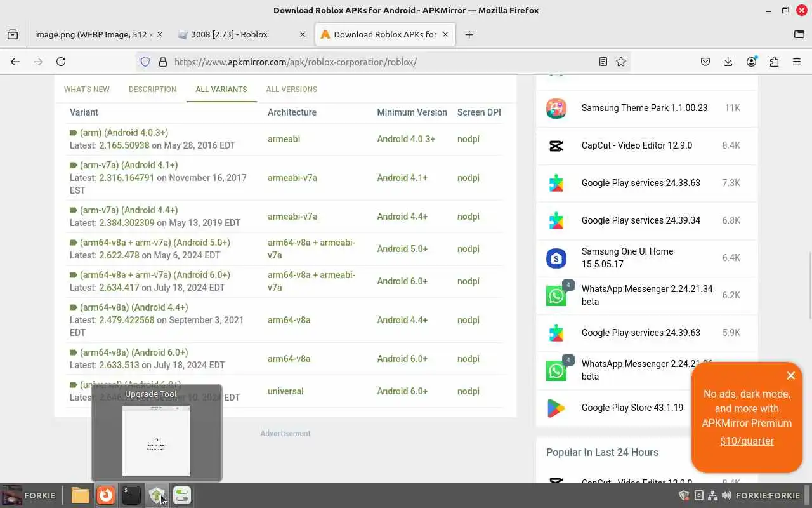
Task: Open the (arm64-v8a + arm-v7a) (Android 6.0+) variant
Action: (x=155, y=275)
